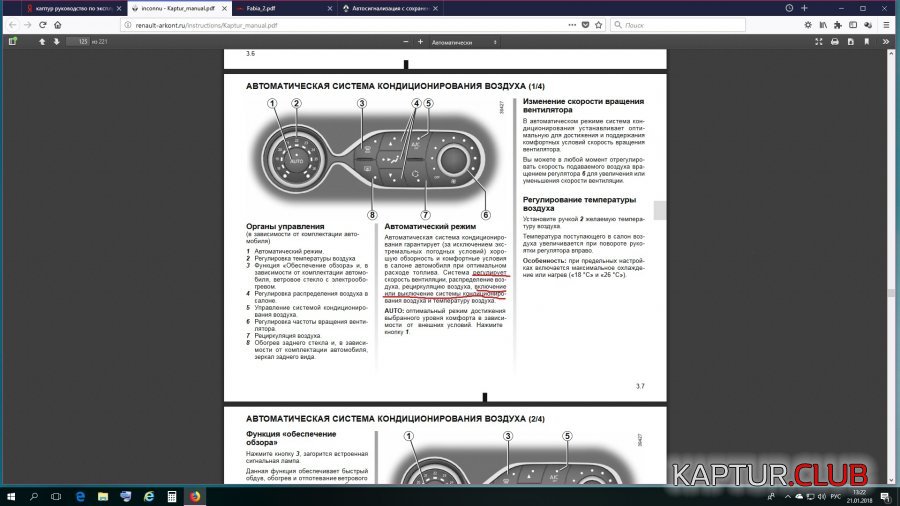Screen dimensions: 900x506
Task: Open PDF current view bookmark icon
Action: (867, 42)
